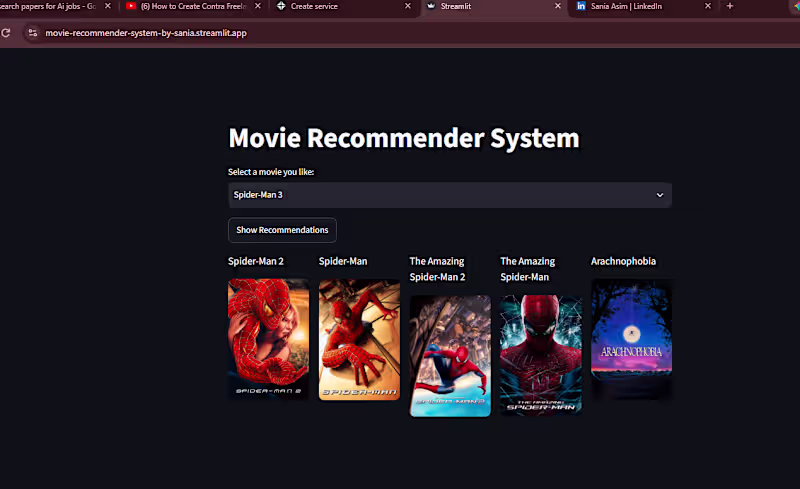Expand the movie list using the chevron arrow
Screen dimensions: 800x489
point(660,195)
